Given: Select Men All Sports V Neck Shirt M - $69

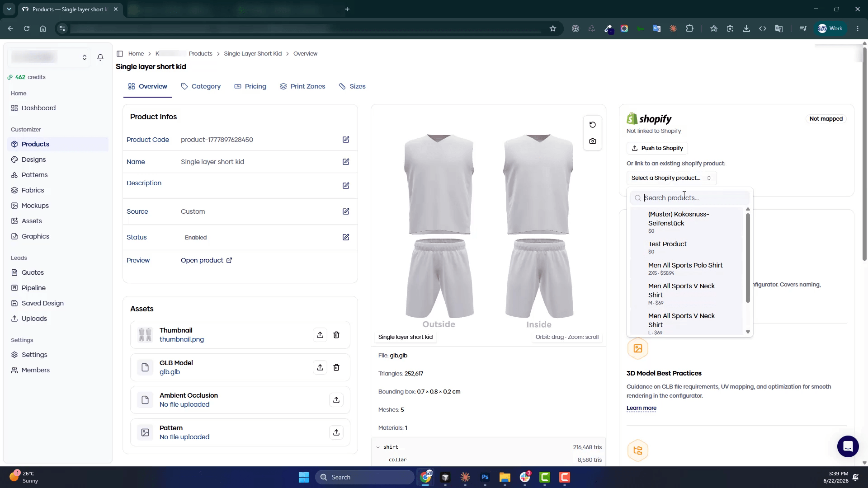Looking at the screenshot, I should (x=687, y=294).
